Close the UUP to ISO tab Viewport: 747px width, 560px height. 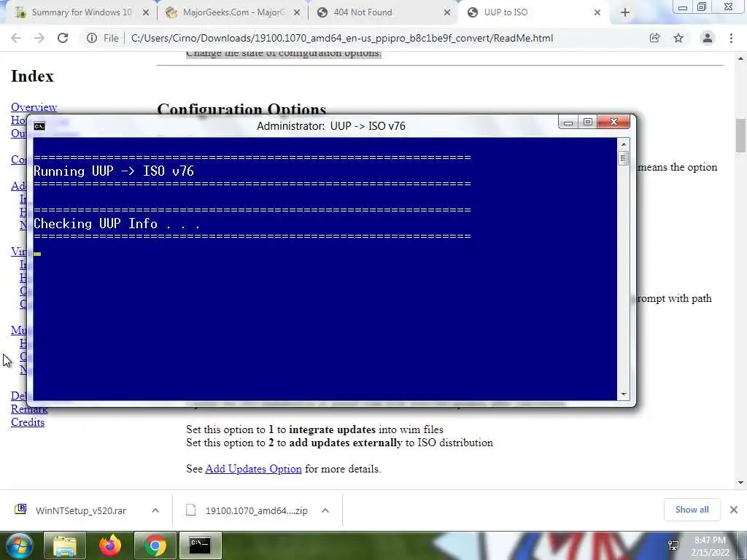point(597,12)
